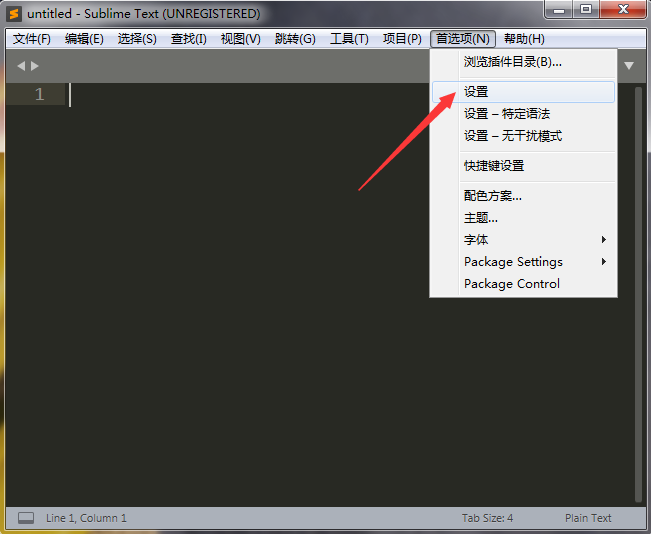Click the editor vertical scrollbar
Viewport: 651px width, 534px height.
(x=639, y=294)
